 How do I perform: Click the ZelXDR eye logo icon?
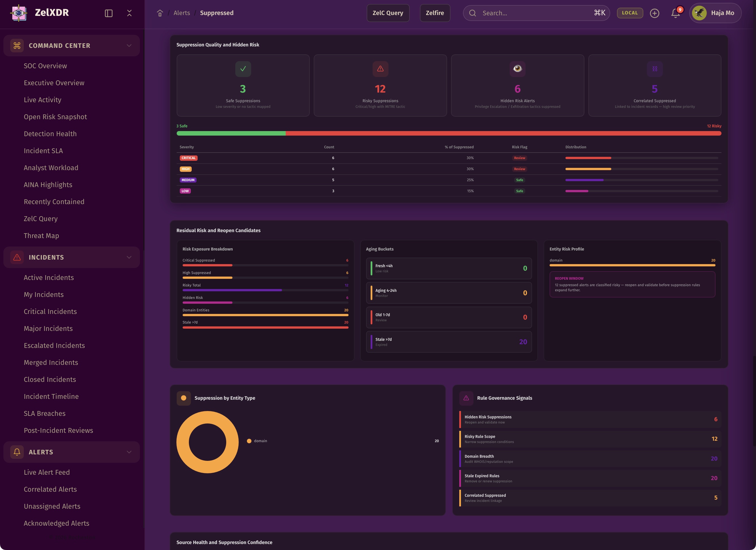point(19,13)
